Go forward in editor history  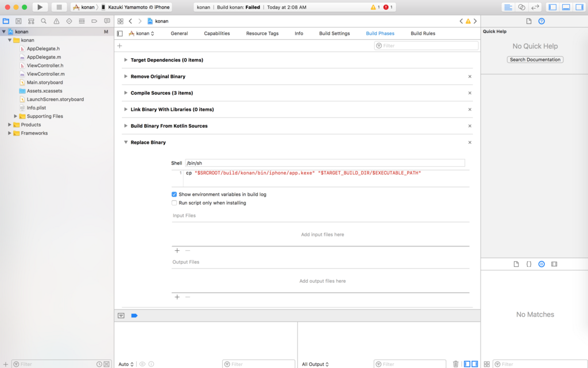[140, 21]
